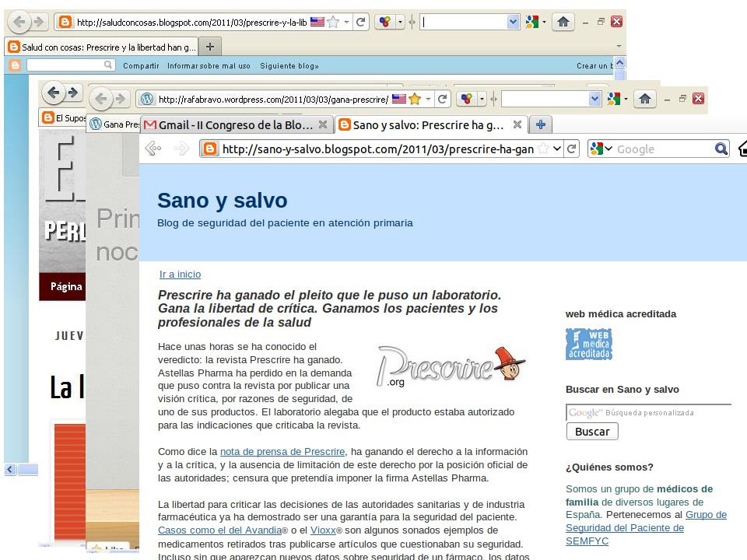Expand address history dropdown in saludconcosas window
The width and height of the screenshot is (747, 560).
(x=347, y=22)
